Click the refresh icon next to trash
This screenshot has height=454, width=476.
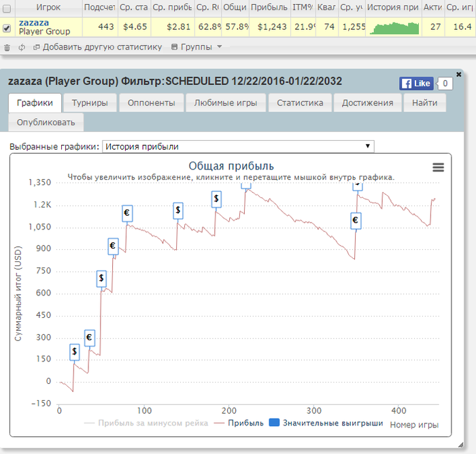click(x=22, y=48)
